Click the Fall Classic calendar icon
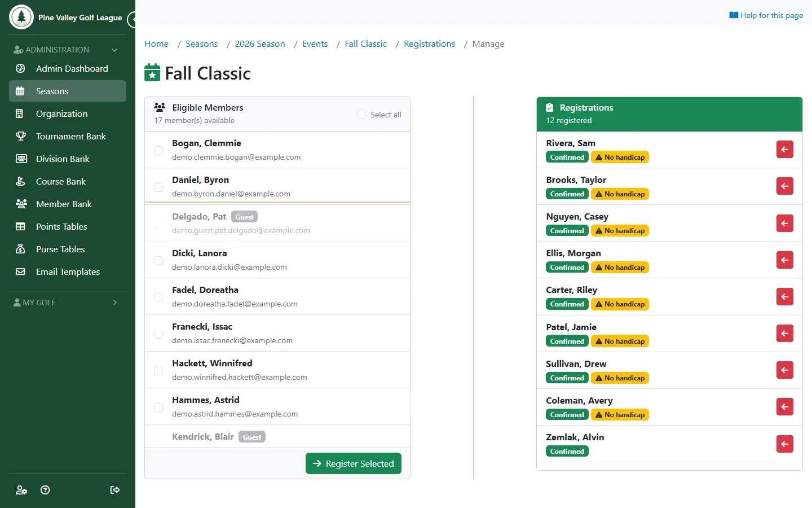 152,73
